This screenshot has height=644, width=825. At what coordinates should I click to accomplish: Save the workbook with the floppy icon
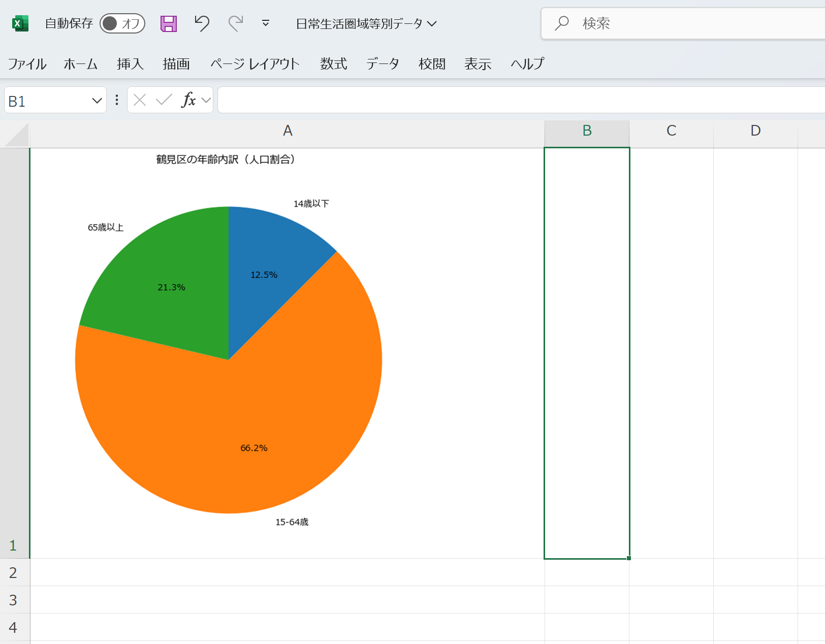pyautogui.click(x=169, y=23)
